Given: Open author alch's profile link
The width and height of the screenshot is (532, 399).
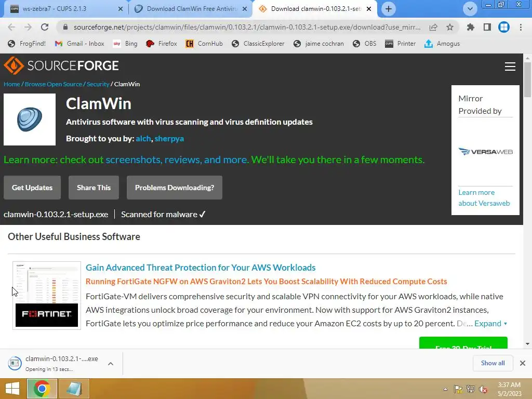Looking at the screenshot, I should (x=143, y=138).
